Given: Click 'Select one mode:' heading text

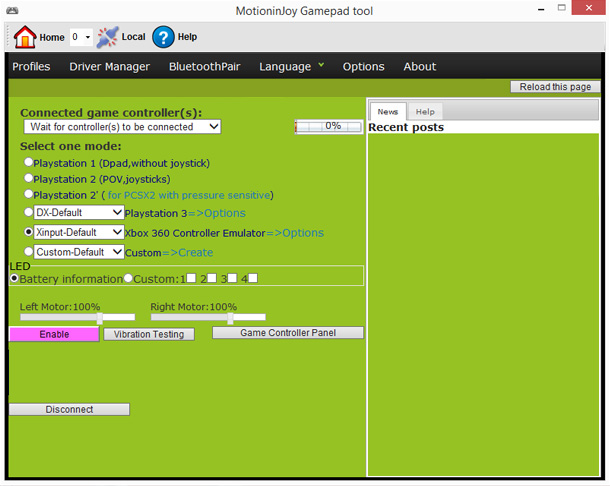Looking at the screenshot, I should [x=71, y=146].
